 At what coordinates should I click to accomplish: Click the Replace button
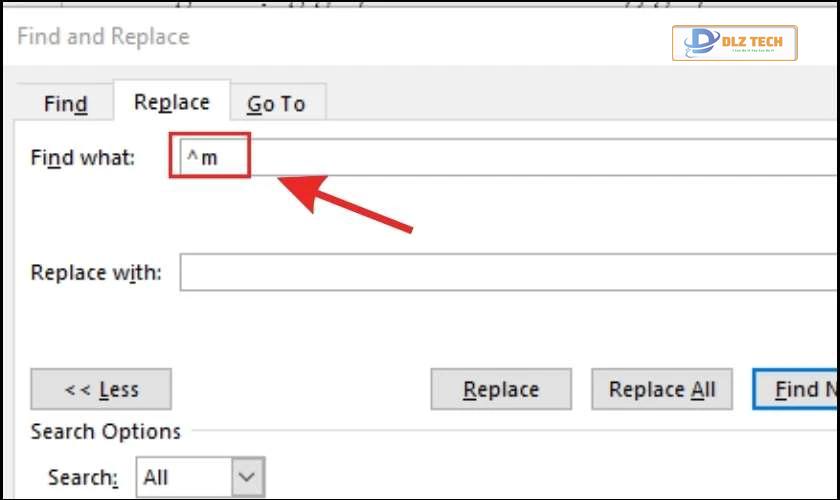pyautogui.click(x=501, y=389)
